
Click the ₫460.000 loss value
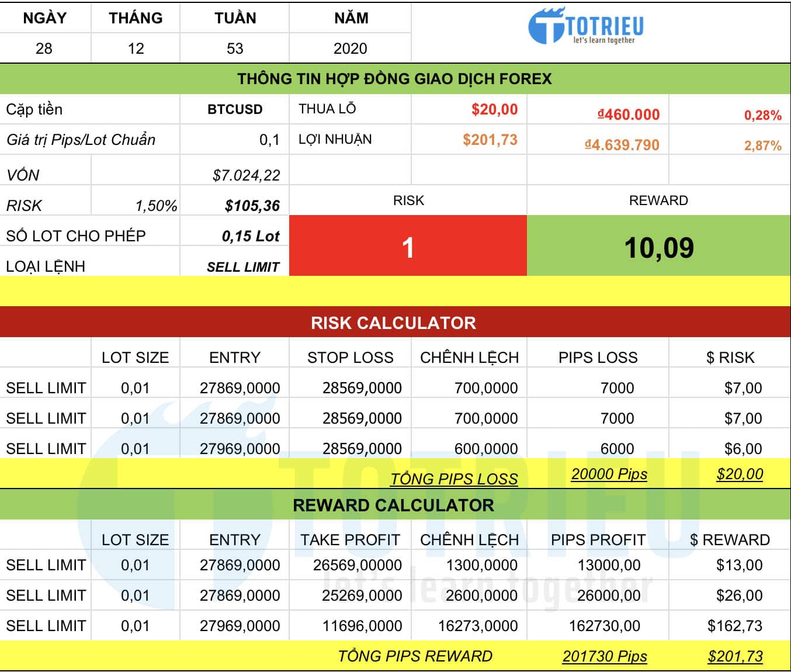629,115
